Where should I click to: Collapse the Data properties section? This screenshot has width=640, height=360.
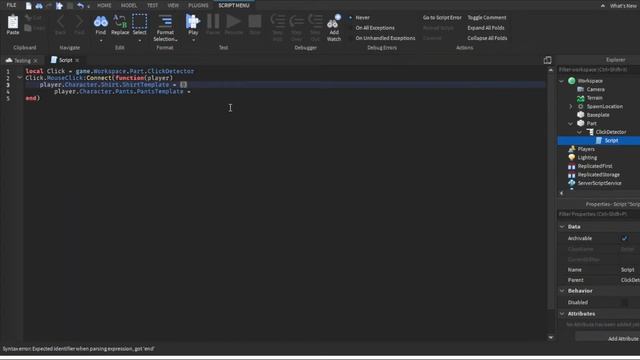[562, 227]
